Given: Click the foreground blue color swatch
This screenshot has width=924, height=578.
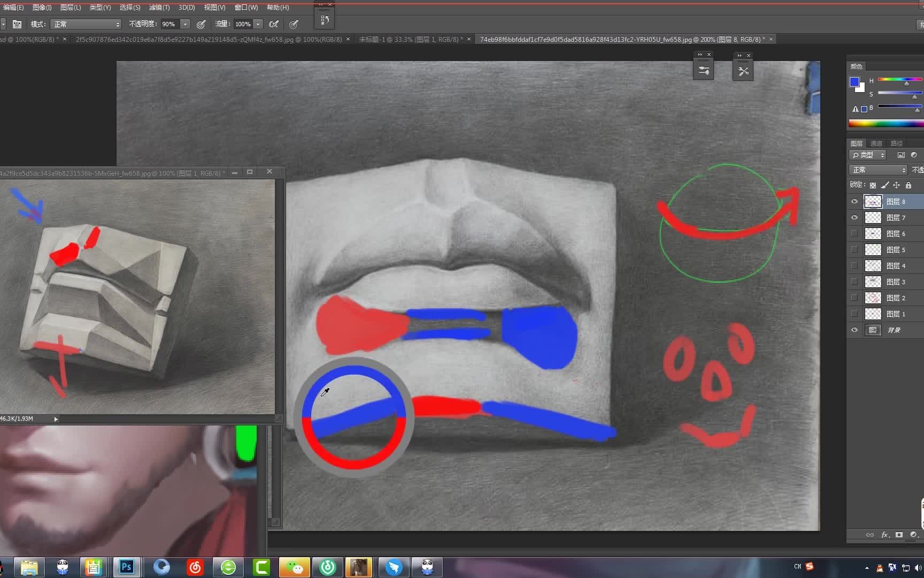Looking at the screenshot, I should 854,82.
